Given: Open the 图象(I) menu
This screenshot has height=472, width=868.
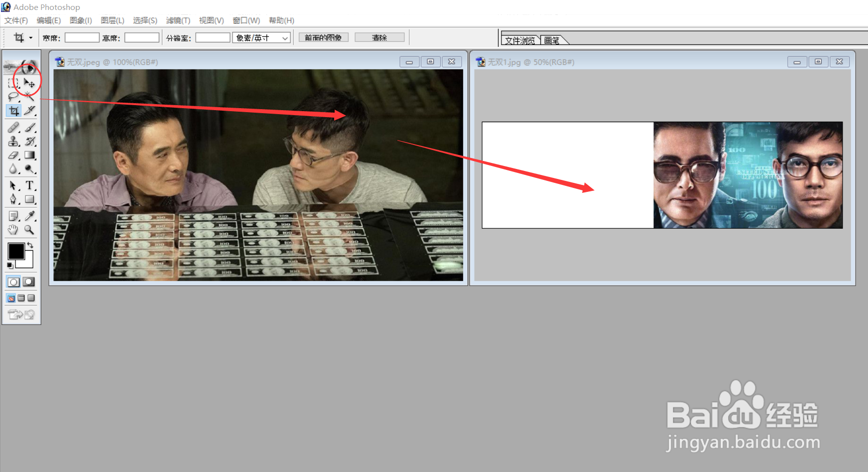Looking at the screenshot, I should (x=81, y=20).
